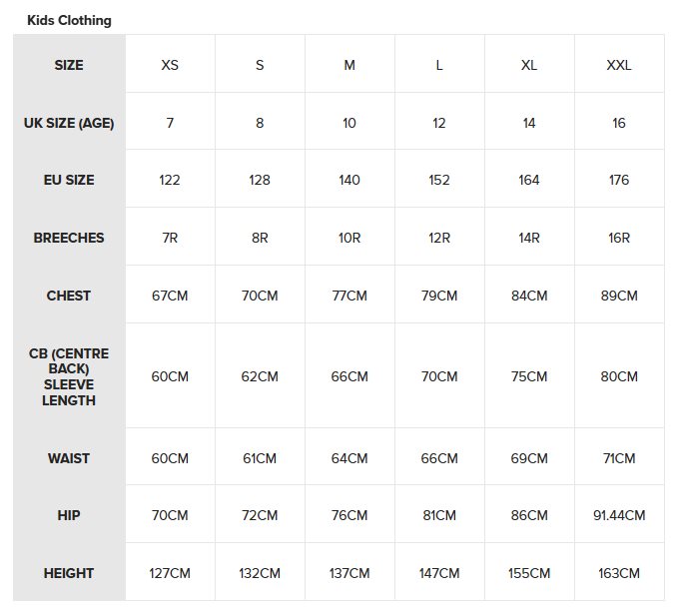This screenshot has width=677, height=616.
Task: Select the 127CM height cell
Action: 170,573
